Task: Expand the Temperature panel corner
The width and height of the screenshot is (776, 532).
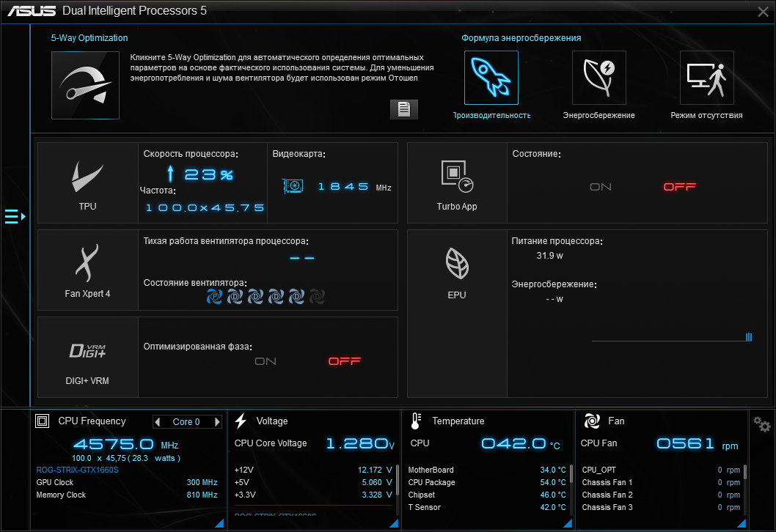Action: [x=568, y=523]
